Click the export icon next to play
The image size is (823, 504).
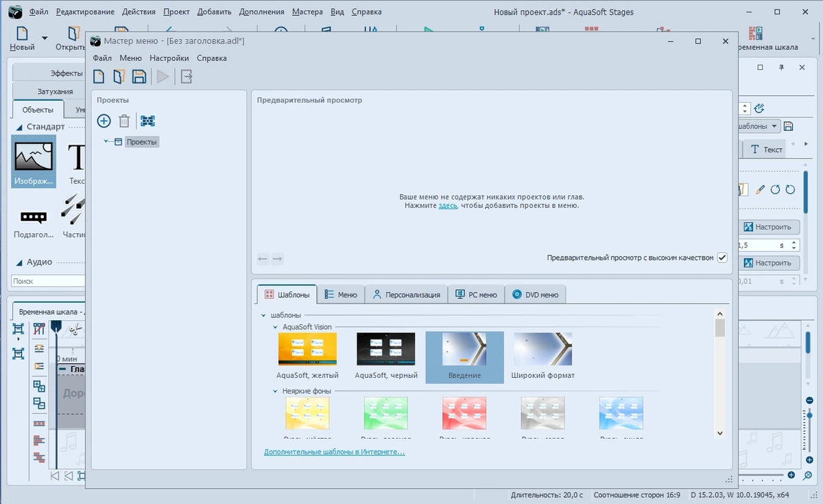[187, 76]
